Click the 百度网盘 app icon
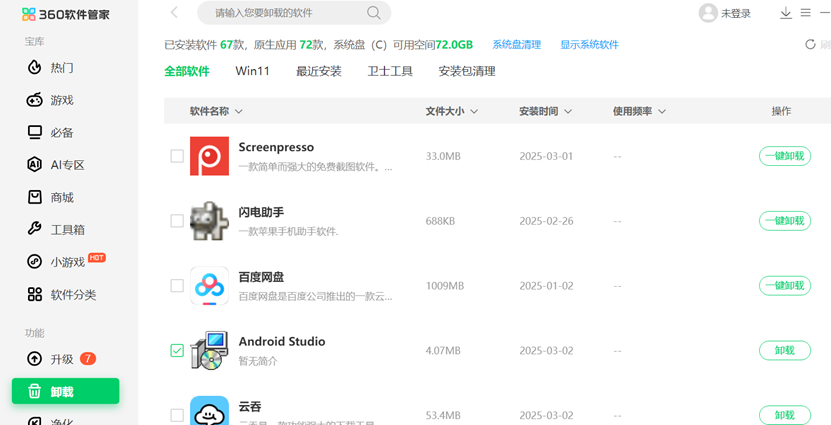This screenshot has width=831, height=425. pyautogui.click(x=209, y=286)
